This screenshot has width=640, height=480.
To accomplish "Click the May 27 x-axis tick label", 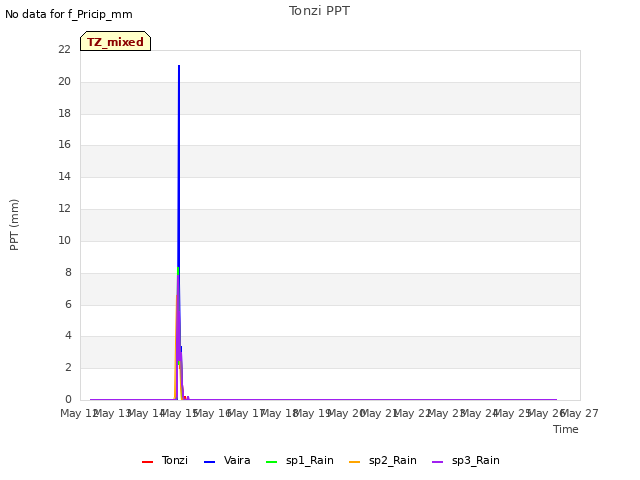I will click(582, 413).
